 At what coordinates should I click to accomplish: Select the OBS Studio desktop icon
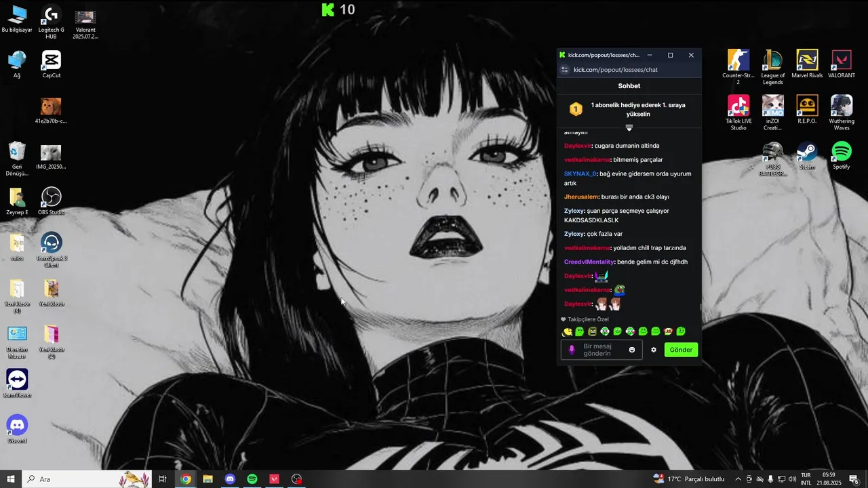pos(51,201)
